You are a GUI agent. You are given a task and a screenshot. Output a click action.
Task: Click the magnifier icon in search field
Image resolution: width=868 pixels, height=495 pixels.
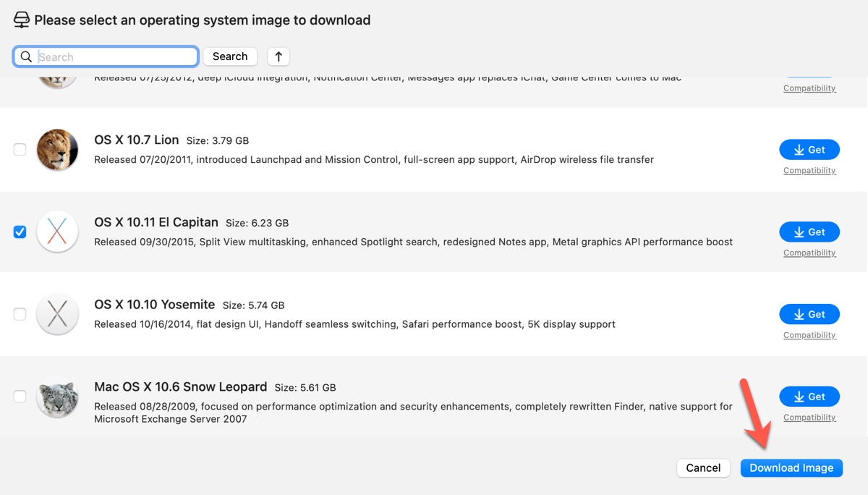[x=26, y=57]
